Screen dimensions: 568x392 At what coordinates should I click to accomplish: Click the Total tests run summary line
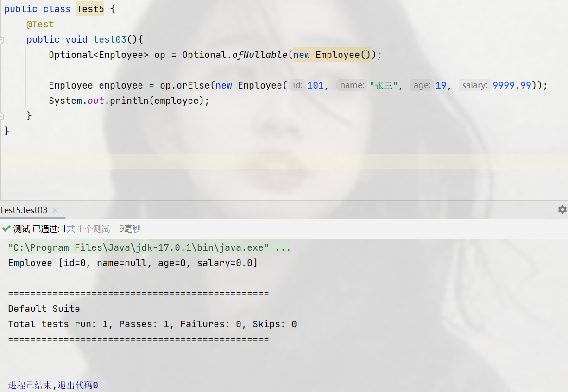click(152, 324)
